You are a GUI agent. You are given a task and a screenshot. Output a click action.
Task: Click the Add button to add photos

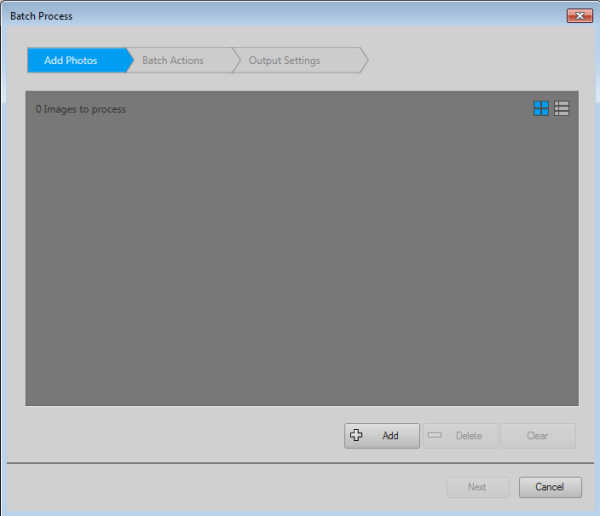pos(382,436)
